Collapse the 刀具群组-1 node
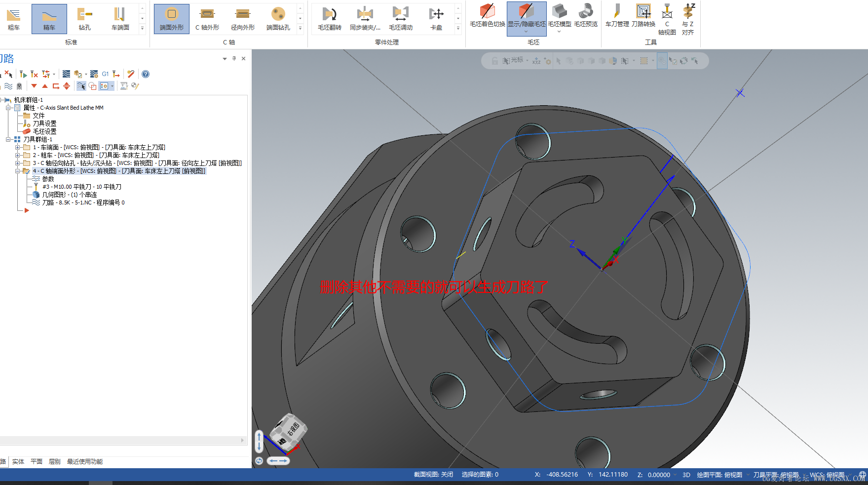Viewport: 868px width, 485px height. tap(8, 139)
